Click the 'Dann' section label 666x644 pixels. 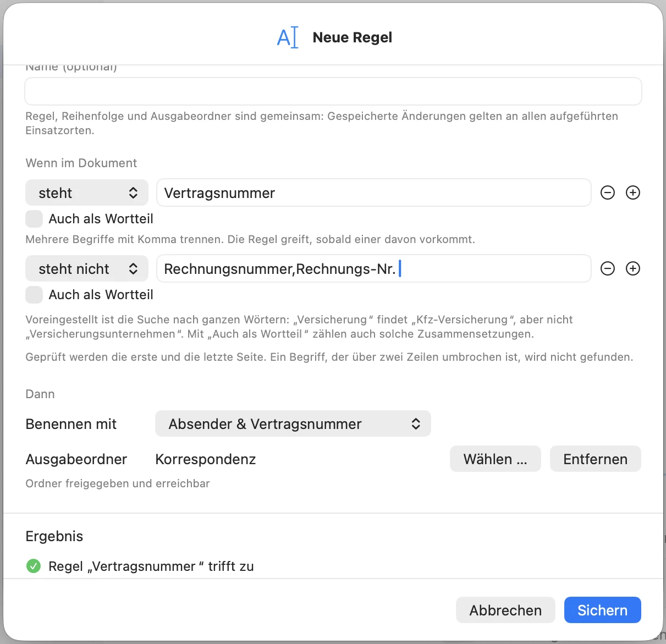40,394
